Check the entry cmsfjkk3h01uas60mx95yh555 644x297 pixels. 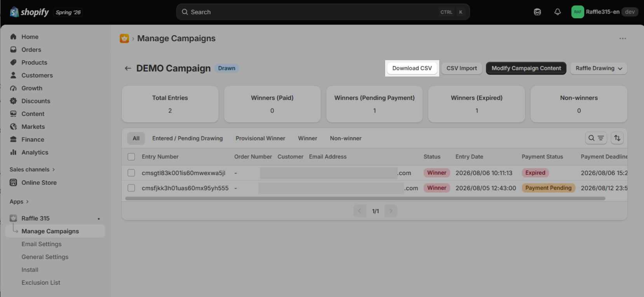[131, 188]
